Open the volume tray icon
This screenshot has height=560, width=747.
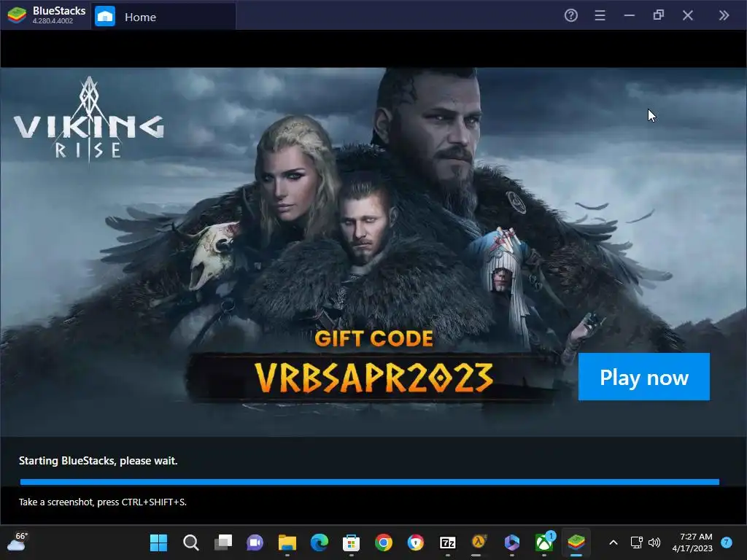coord(654,542)
